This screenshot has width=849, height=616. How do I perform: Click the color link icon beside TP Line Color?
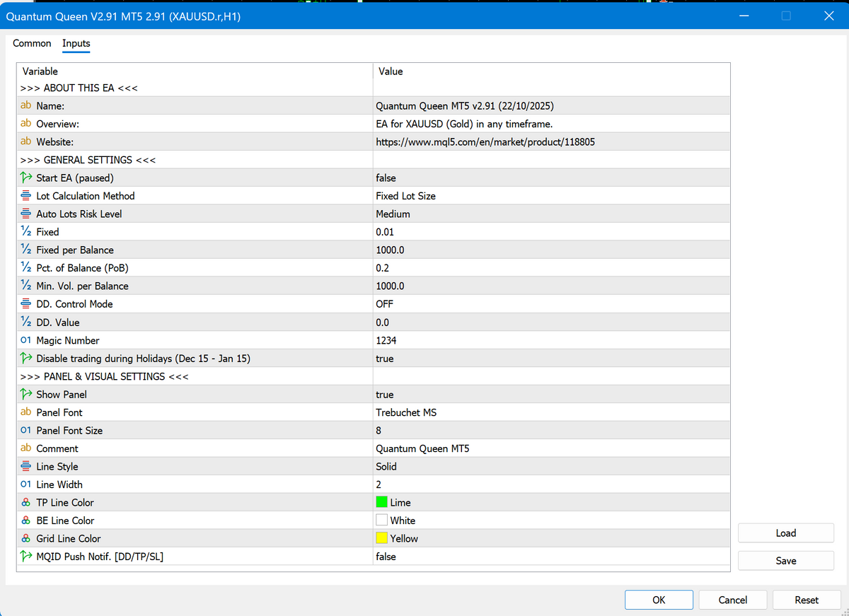[x=26, y=502]
